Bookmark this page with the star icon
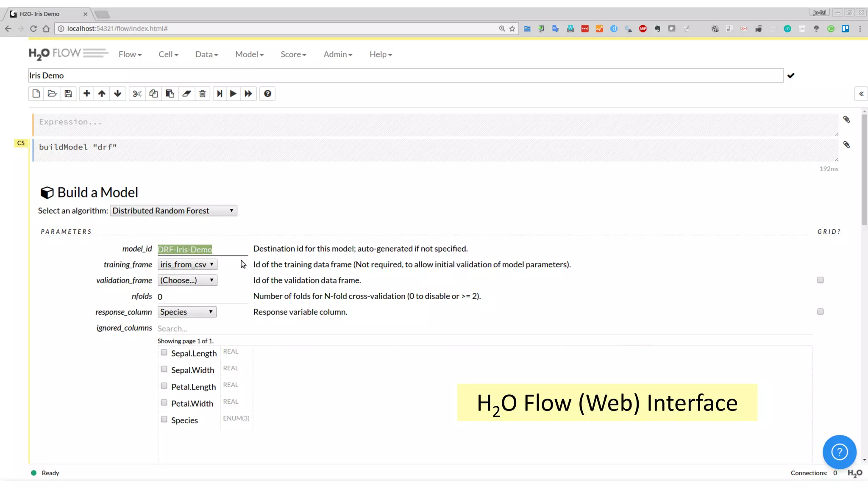Screen dimensions: 868x488 512,28
